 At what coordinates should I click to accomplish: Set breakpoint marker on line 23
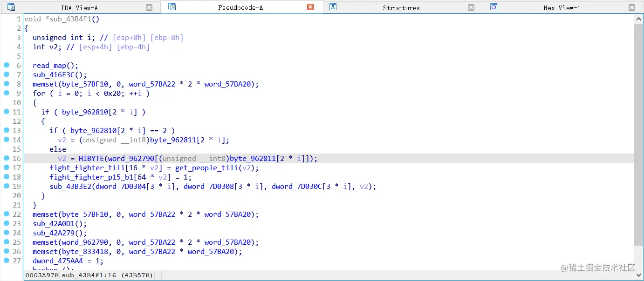click(x=7, y=223)
